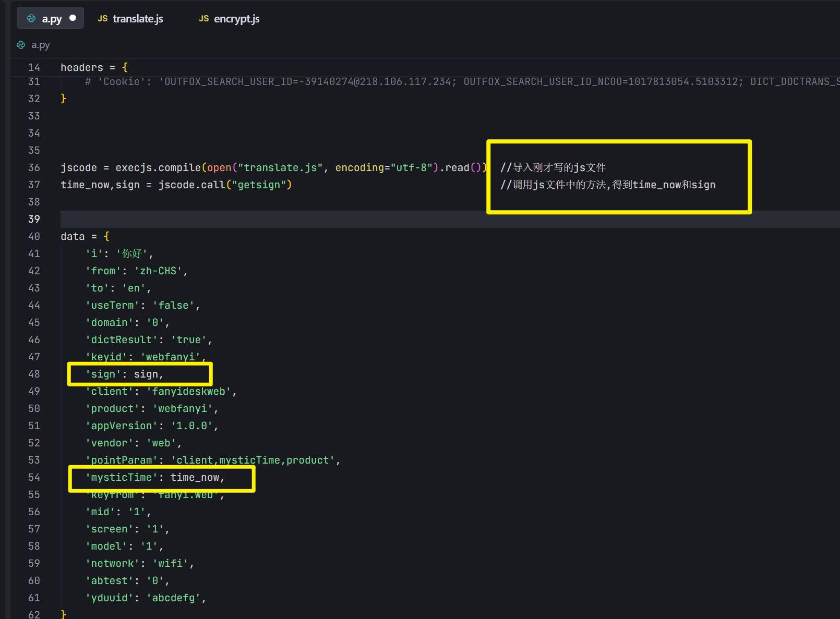Select the a.py editor tab

tap(52, 19)
